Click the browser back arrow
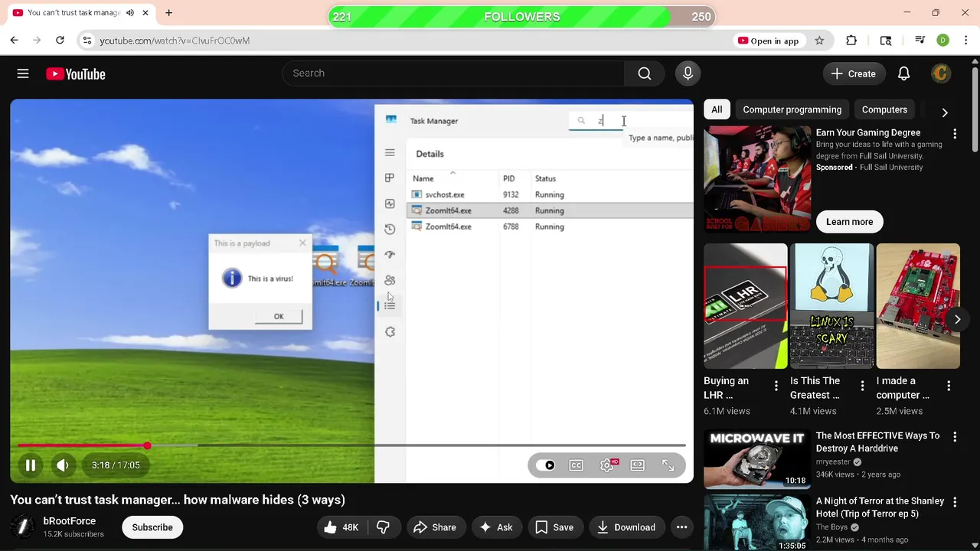 coord(14,41)
